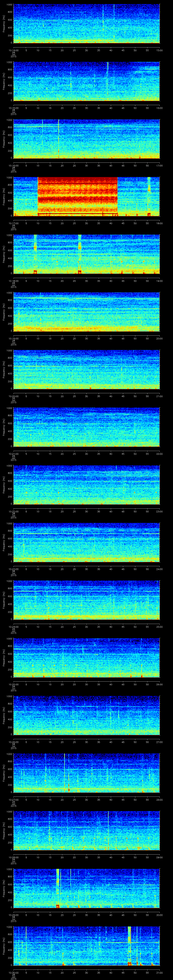Select the 10:17:00 time label
Screen dimensions: 173x980
click(13, 223)
